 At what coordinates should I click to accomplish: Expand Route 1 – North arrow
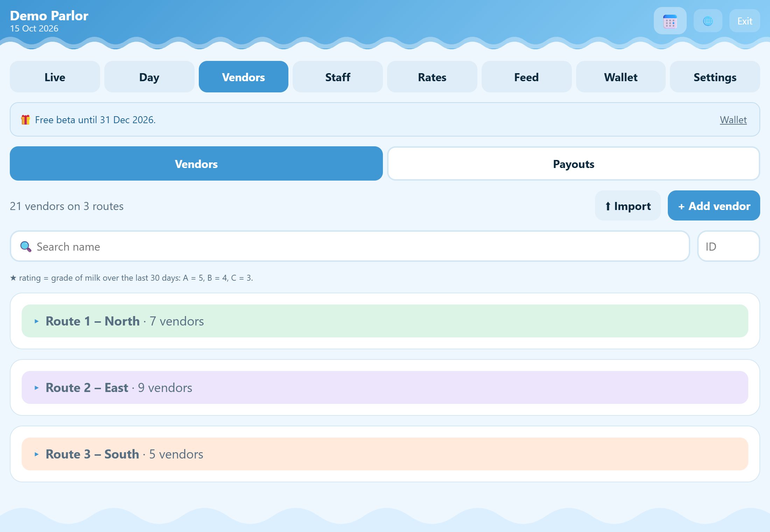[36, 321]
